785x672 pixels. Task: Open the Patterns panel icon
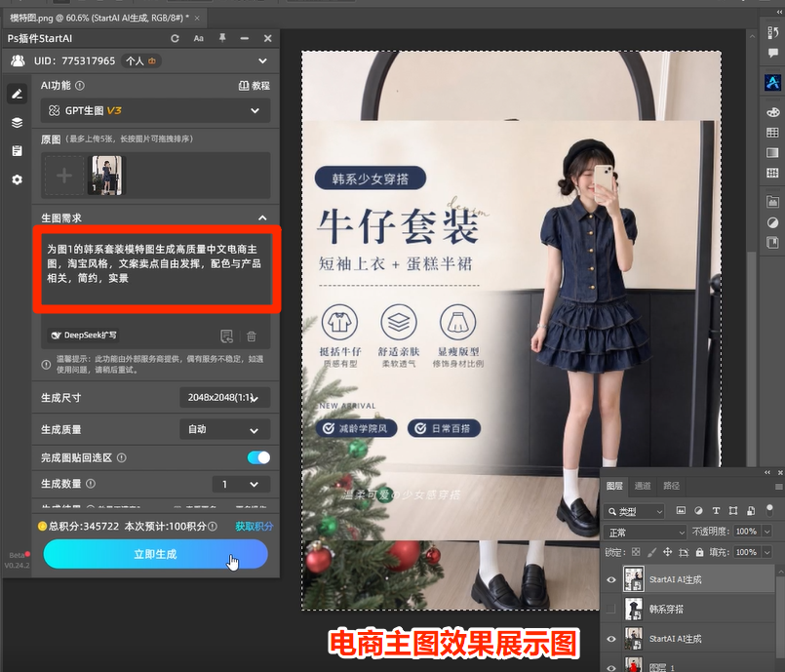[x=772, y=173]
